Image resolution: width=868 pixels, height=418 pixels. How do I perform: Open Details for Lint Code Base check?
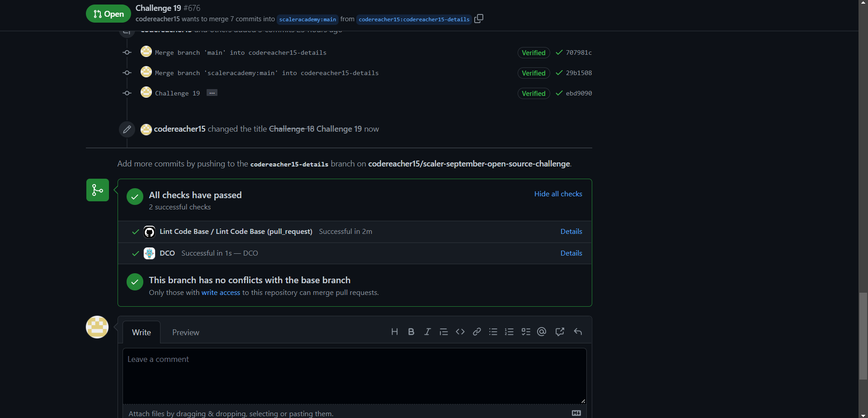571,231
